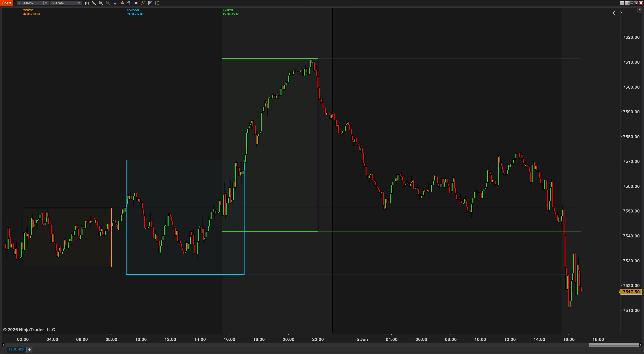Open the 5 Minute interval dropdown
Screen dimensions: 644x354
point(66,3)
